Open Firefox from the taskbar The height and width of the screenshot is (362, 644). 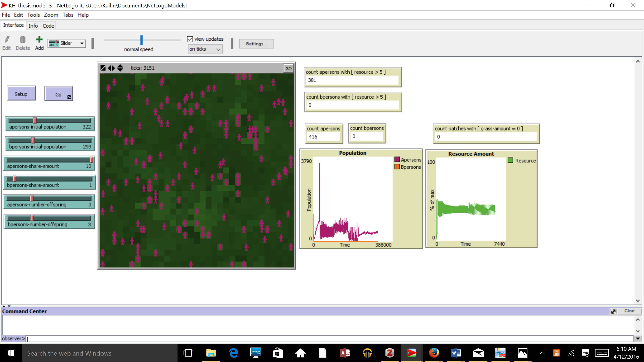click(x=434, y=353)
